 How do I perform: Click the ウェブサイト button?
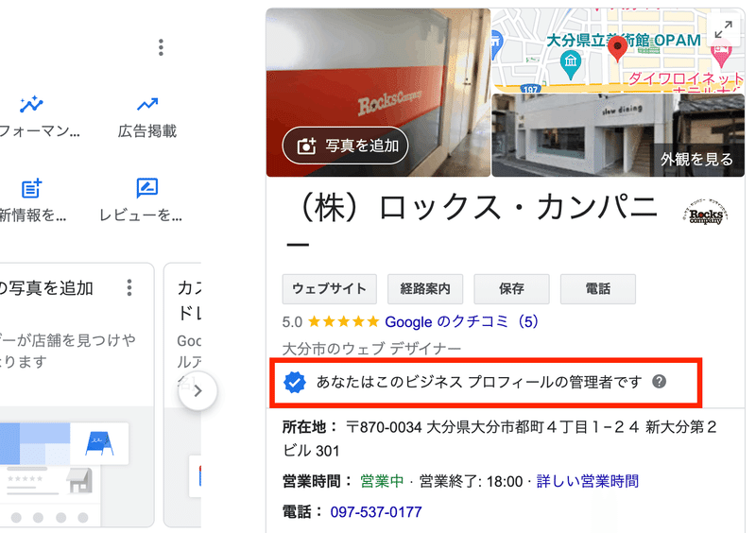coord(329,289)
